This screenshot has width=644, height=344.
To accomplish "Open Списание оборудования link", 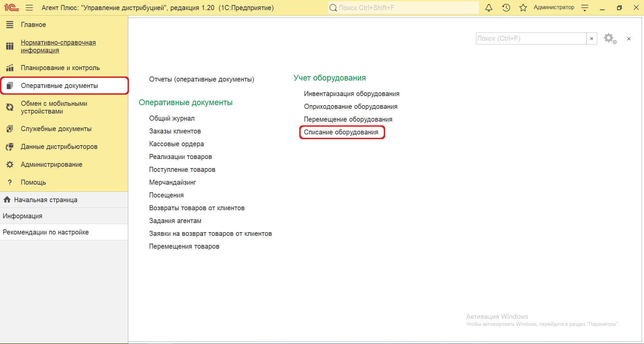I will pos(341,132).
